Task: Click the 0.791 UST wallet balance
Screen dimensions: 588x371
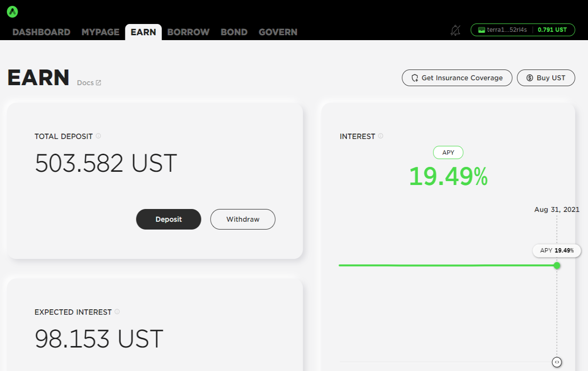Action: 552,30
